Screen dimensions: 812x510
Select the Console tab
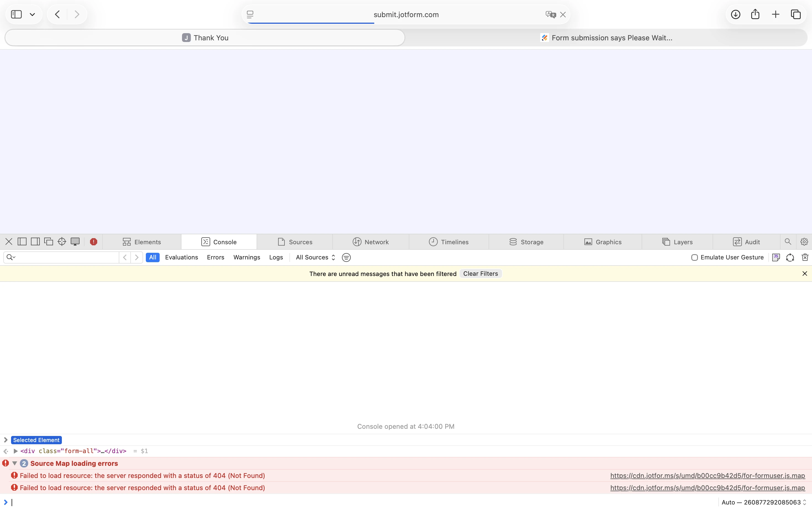tap(219, 242)
